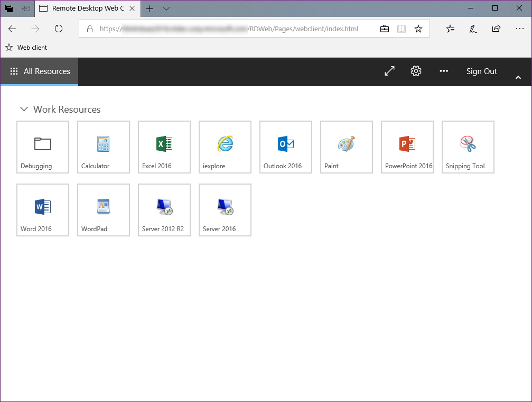This screenshot has height=402, width=532.
Task: Connect to the Server 2016 desktop
Action: pyautogui.click(x=225, y=209)
